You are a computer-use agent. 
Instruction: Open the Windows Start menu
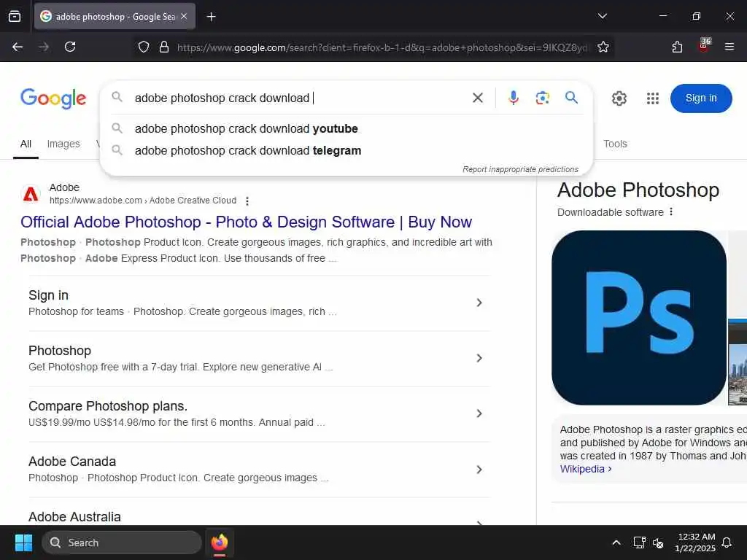(23, 542)
